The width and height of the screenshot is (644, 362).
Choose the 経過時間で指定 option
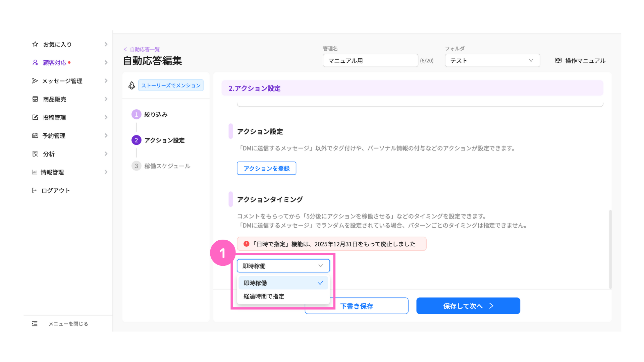click(x=264, y=296)
